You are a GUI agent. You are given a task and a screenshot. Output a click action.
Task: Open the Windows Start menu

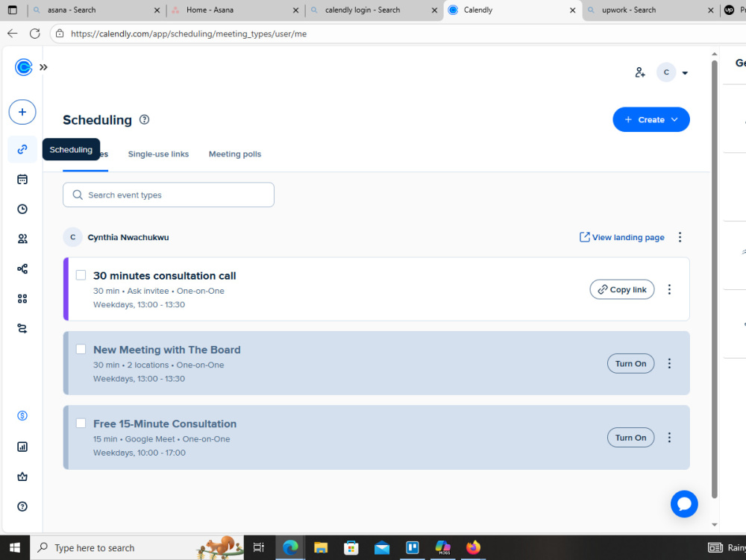tap(15, 547)
